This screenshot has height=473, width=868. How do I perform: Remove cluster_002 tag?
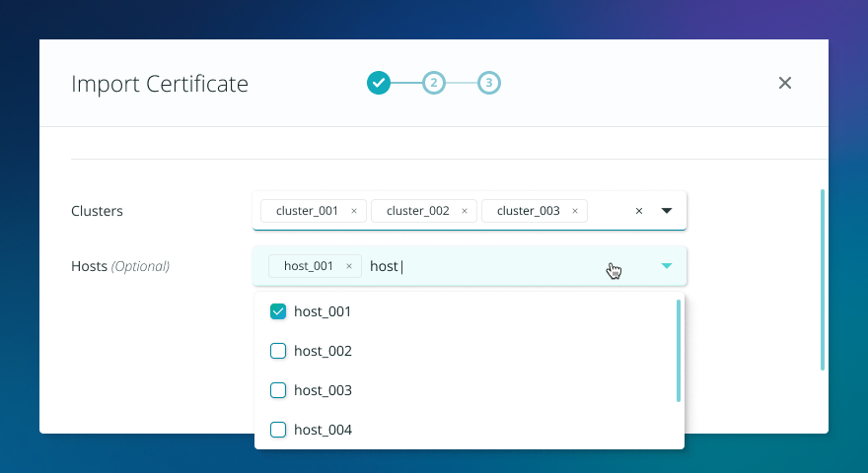pyautogui.click(x=465, y=211)
